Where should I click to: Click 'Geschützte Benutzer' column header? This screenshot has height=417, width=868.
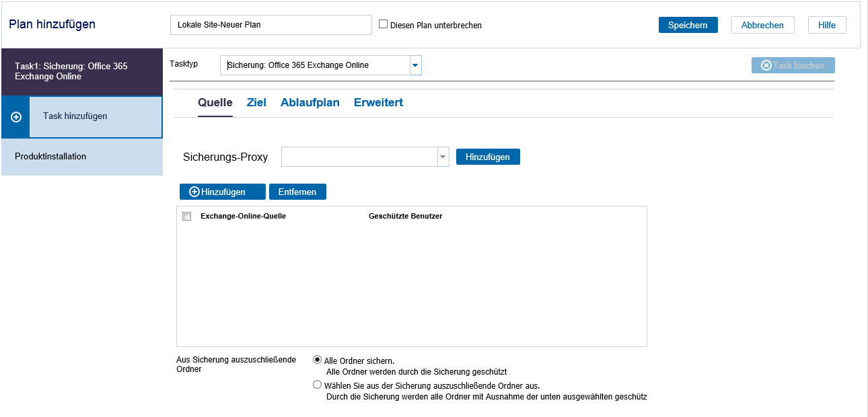tap(406, 216)
